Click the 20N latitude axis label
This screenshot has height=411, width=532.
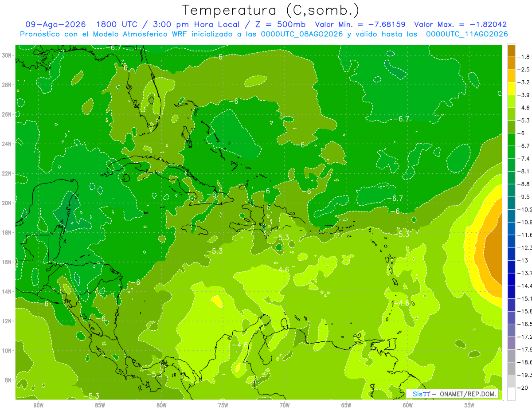[8, 203]
